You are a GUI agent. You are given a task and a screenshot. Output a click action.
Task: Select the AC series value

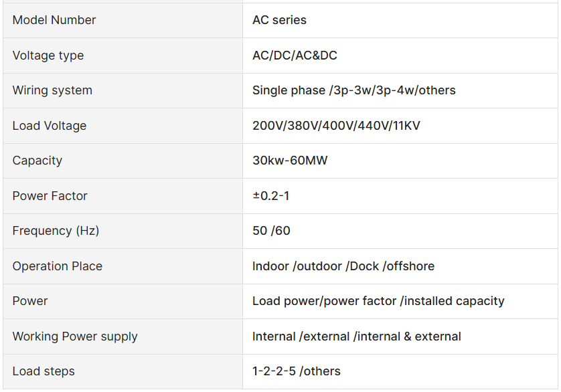(279, 20)
